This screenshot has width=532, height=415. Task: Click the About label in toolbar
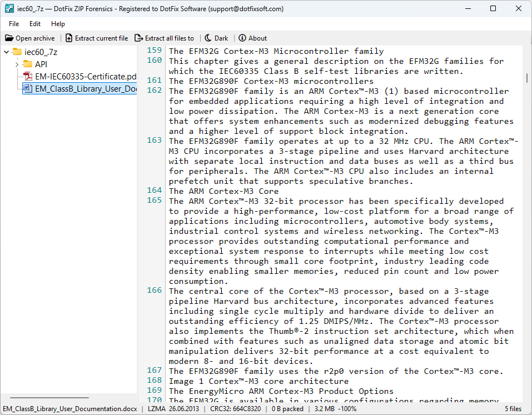257,38
